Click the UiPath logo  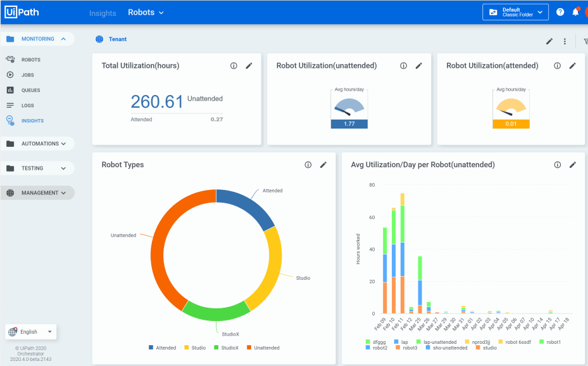[22, 12]
